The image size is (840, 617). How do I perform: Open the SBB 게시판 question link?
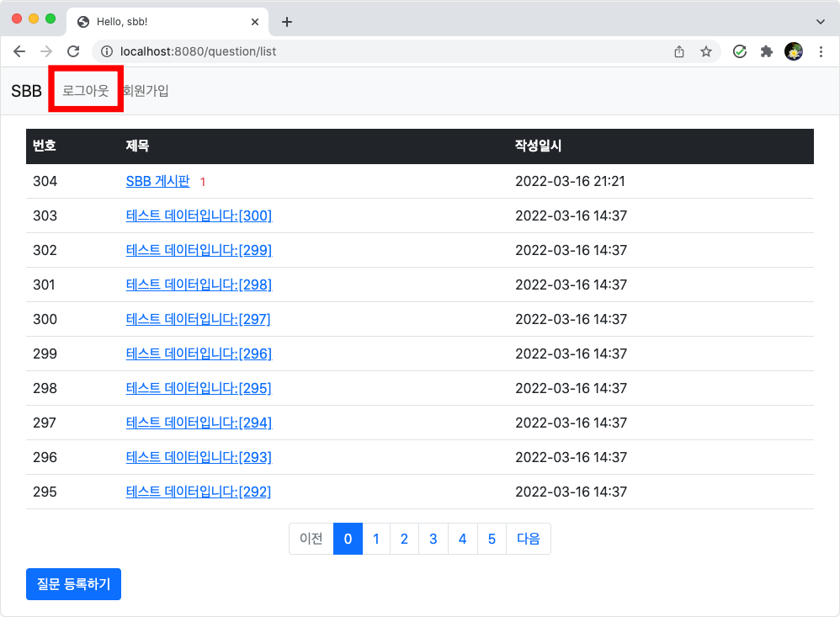157,181
